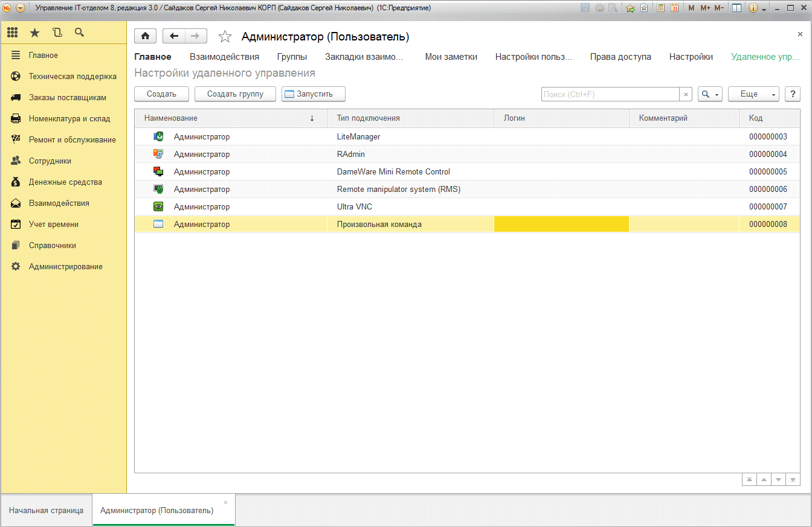Click the Запустить button

[x=314, y=94]
